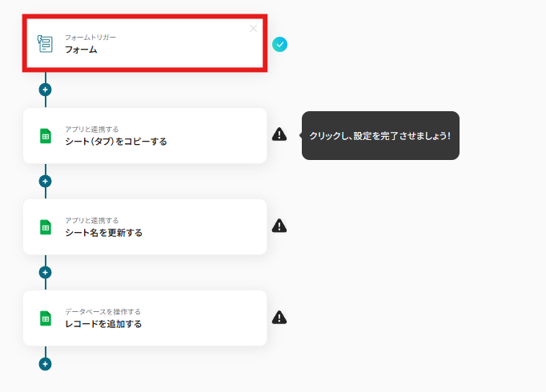Add a step below シート(タブ)をコピーする
This screenshot has width=546, height=392.
pos(46,182)
